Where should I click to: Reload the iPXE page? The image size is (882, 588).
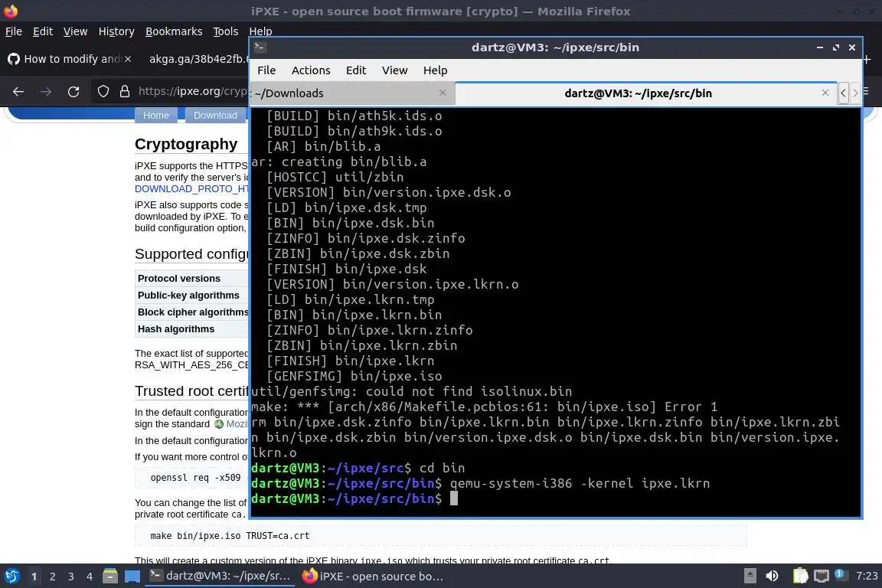(73, 91)
